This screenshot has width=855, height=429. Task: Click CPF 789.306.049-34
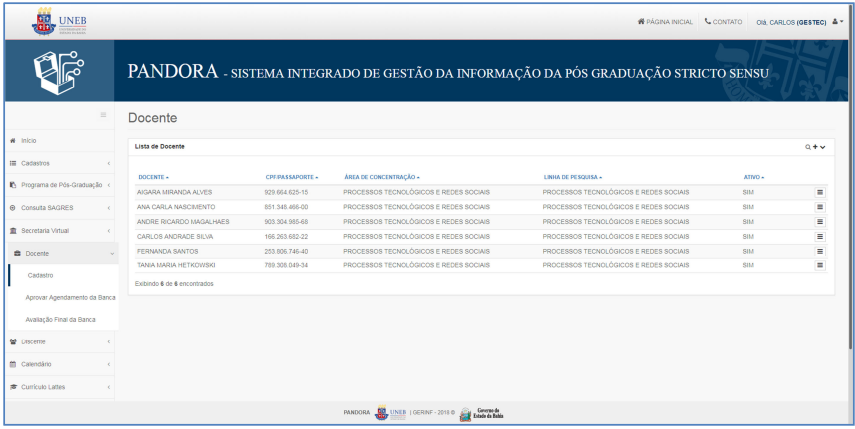coord(286,265)
